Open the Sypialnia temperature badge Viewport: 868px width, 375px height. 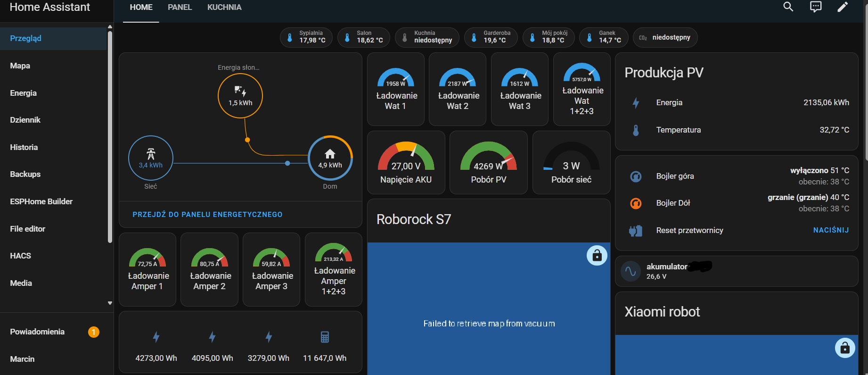(306, 37)
